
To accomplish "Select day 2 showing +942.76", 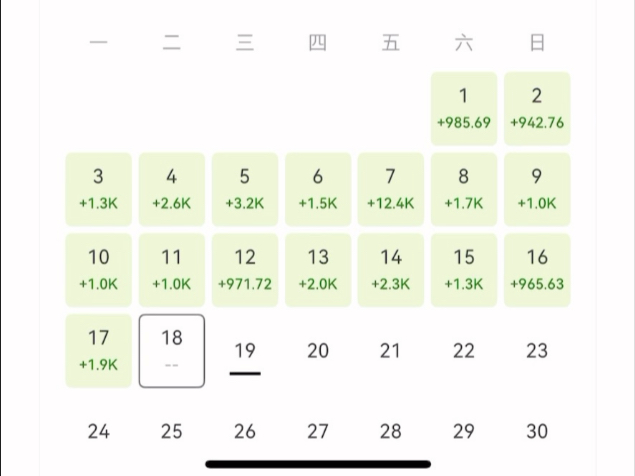I will click(537, 108).
